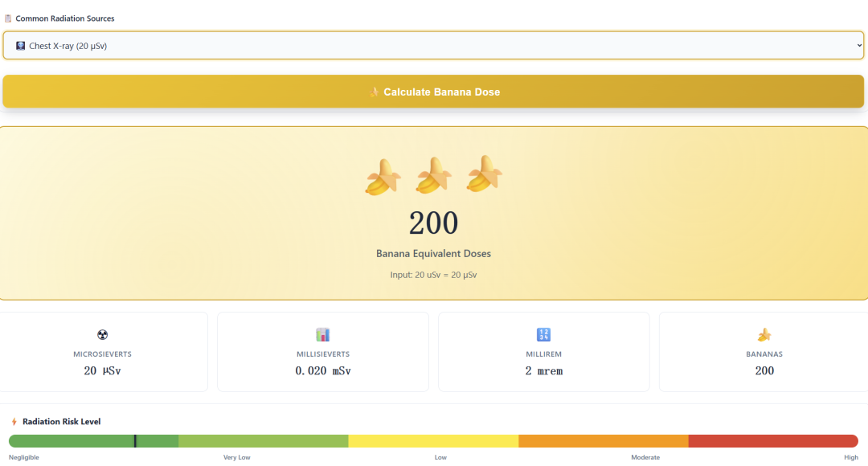Click the Moderate label under risk bar
This screenshot has height=466, width=868.
pyautogui.click(x=645, y=457)
